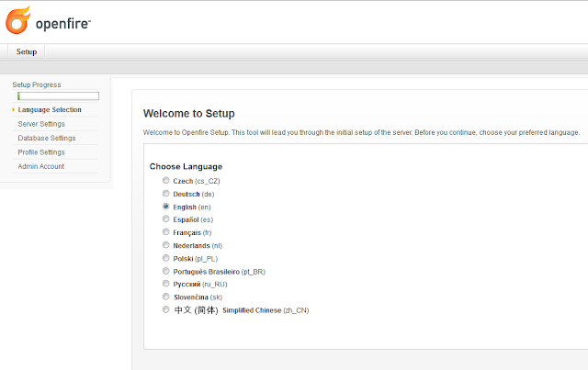Open Admin Account sidebar step

[x=41, y=166]
